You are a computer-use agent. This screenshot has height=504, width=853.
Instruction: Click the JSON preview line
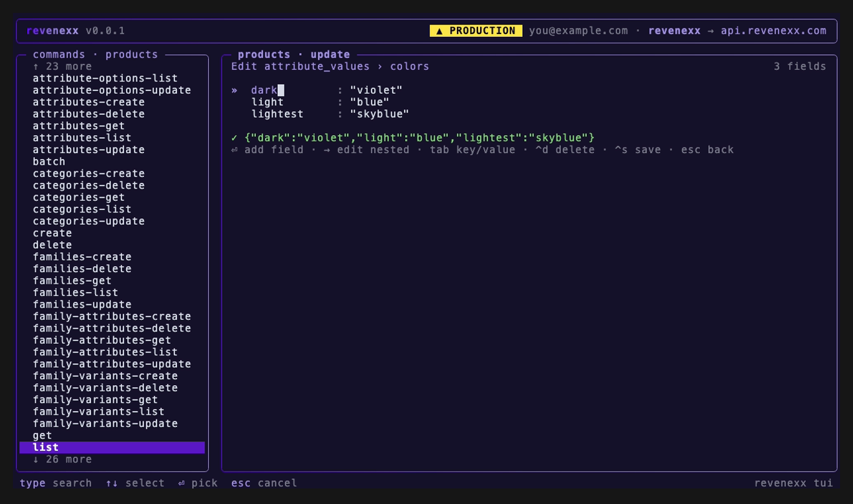point(419,138)
